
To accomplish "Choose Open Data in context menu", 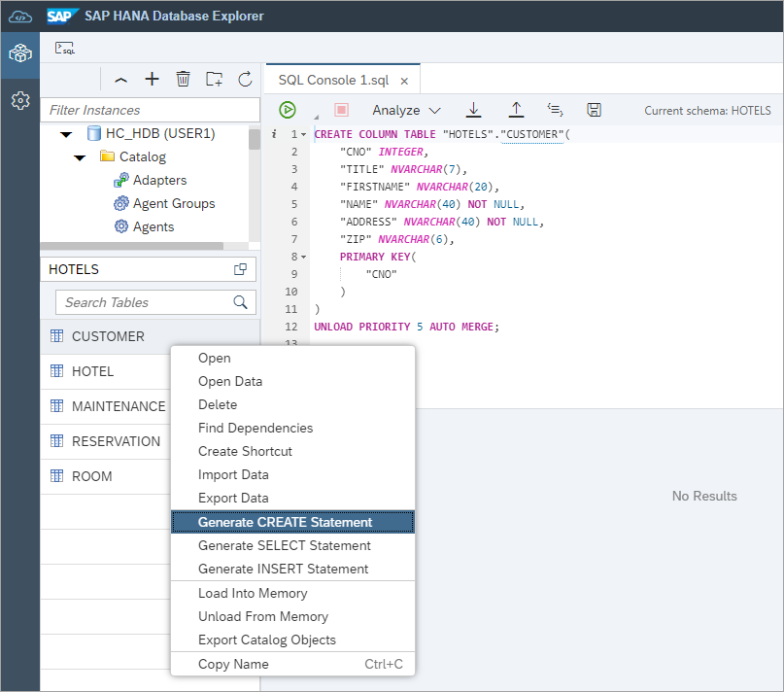I will tap(292, 381).
